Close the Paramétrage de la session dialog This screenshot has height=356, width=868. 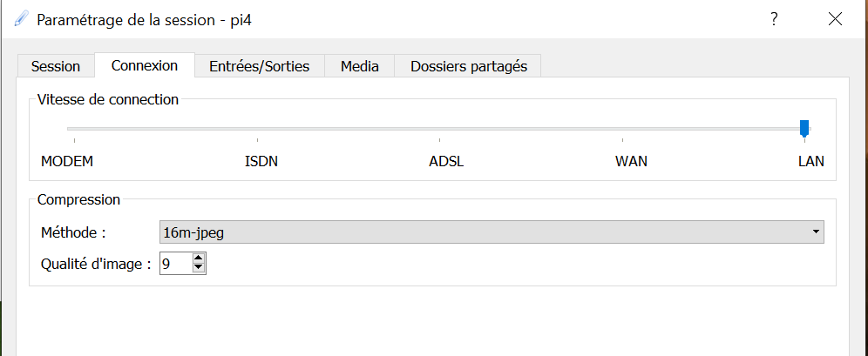tap(836, 19)
